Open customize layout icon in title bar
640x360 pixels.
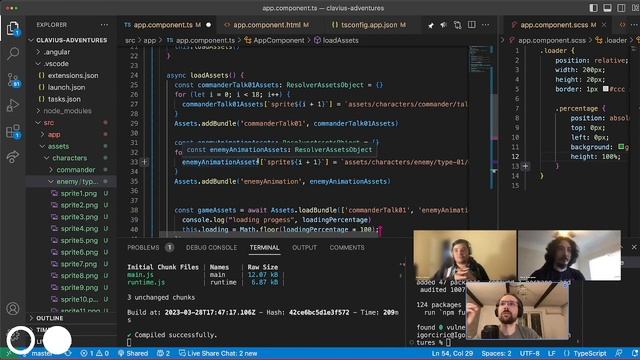coord(634,8)
